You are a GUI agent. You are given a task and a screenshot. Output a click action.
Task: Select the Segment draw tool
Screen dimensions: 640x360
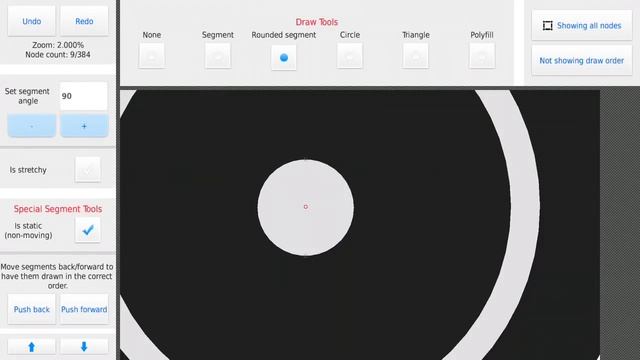coord(218,56)
